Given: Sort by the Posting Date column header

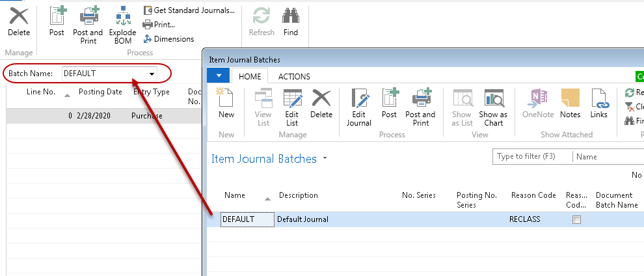Looking at the screenshot, I should click(100, 92).
